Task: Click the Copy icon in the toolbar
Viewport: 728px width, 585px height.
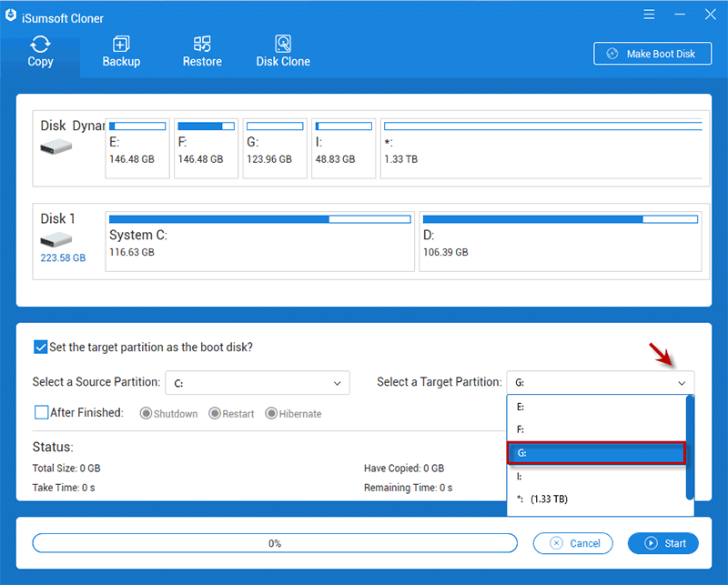Action: (x=40, y=45)
